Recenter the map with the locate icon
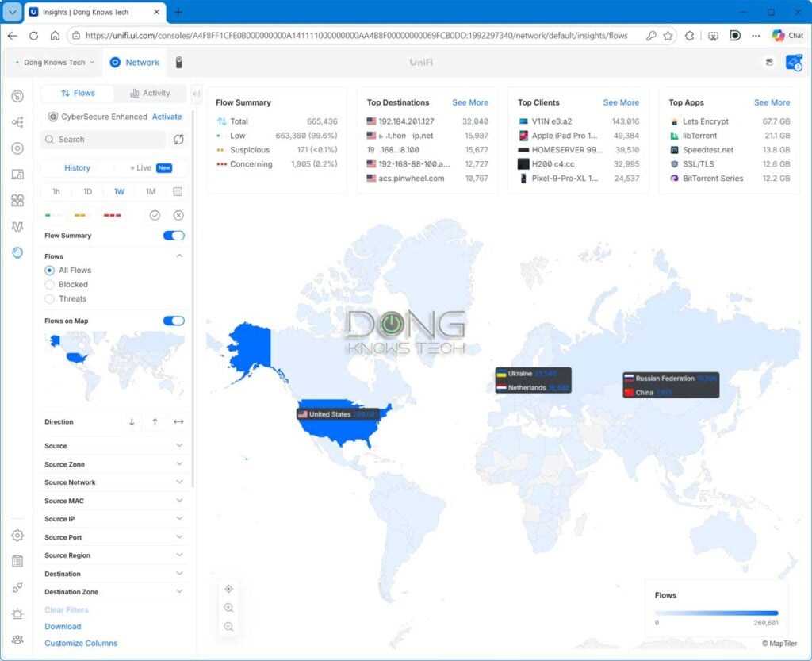The height and width of the screenshot is (661, 812). (x=228, y=589)
